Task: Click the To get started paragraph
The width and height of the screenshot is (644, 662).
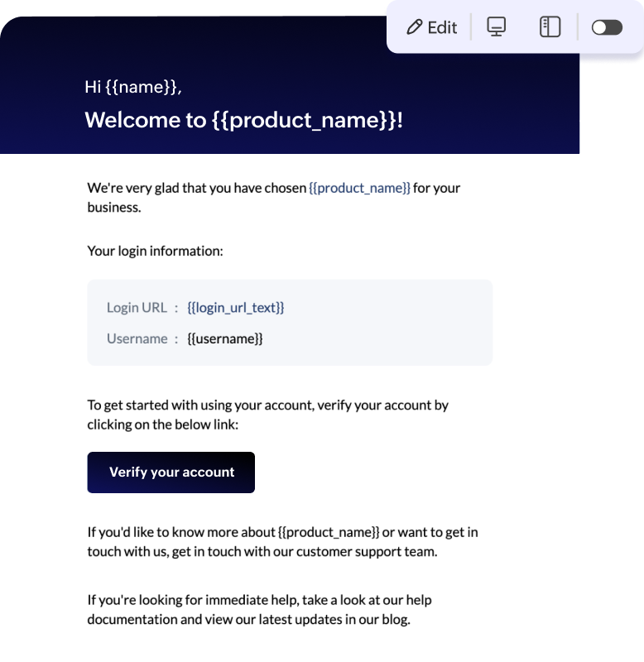Action: (x=267, y=415)
